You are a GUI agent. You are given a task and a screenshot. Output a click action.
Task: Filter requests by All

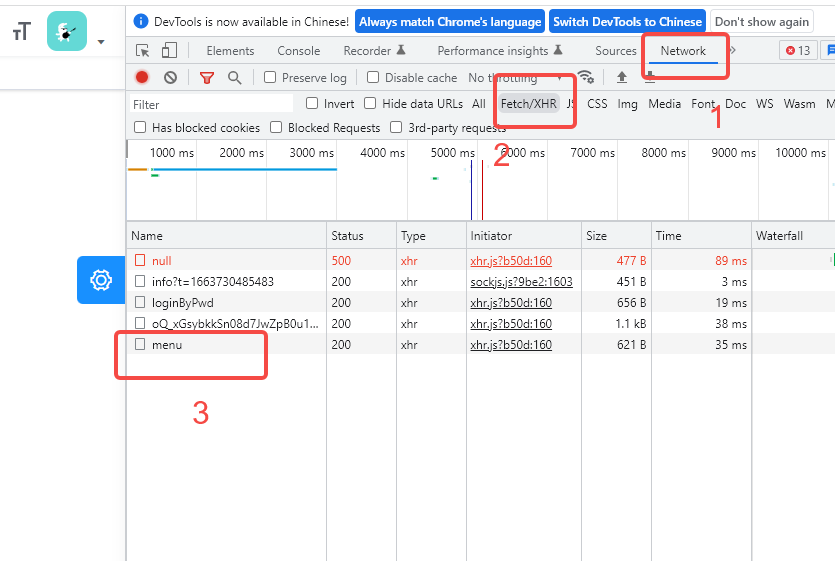tap(479, 103)
